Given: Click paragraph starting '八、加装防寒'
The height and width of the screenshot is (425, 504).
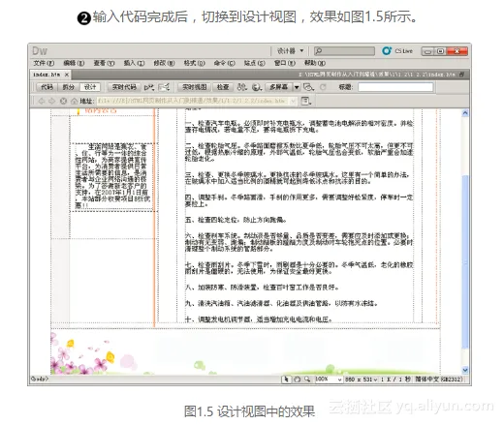Looking at the screenshot, I should [262, 288].
